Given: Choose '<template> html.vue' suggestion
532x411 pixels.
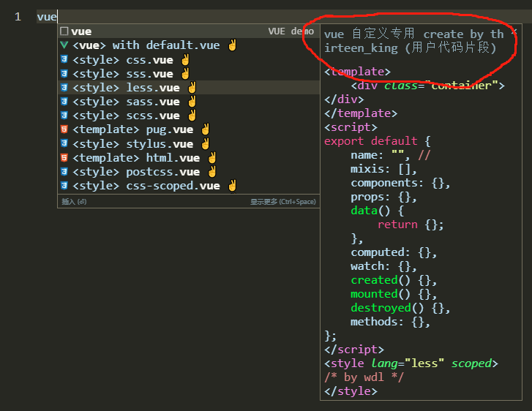Looking at the screenshot, I should (x=189, y=158).
